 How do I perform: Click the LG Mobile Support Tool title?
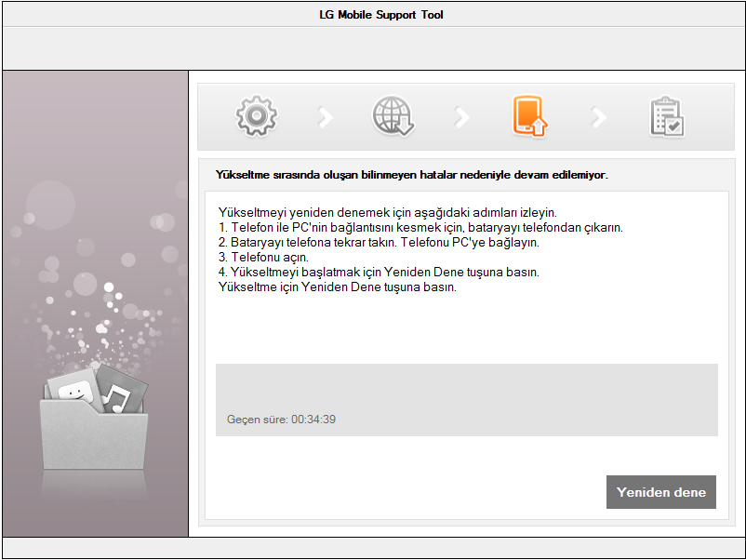click(x=381, y=15)
